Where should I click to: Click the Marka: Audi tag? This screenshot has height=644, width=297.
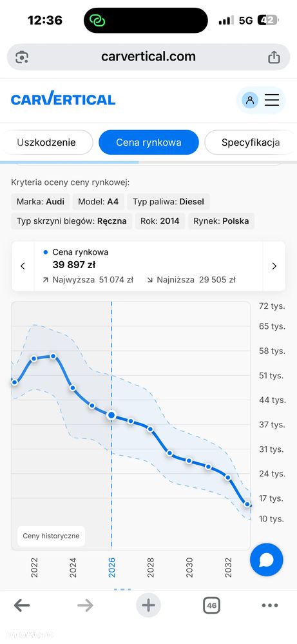(x=41, y=202)
